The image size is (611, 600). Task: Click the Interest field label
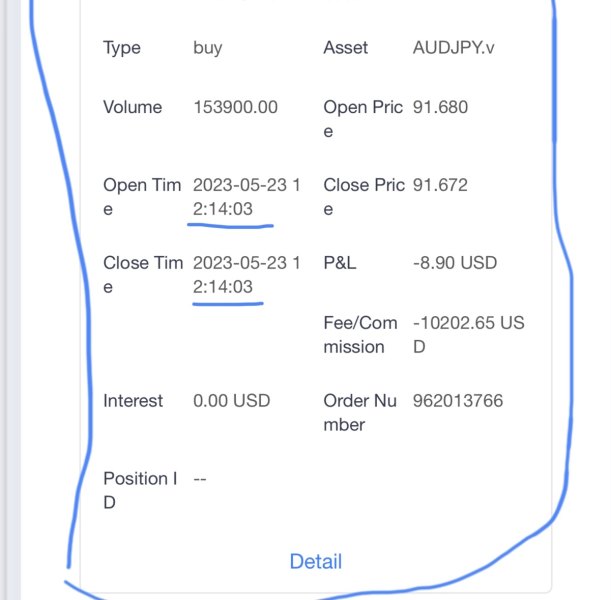[133, 401]
